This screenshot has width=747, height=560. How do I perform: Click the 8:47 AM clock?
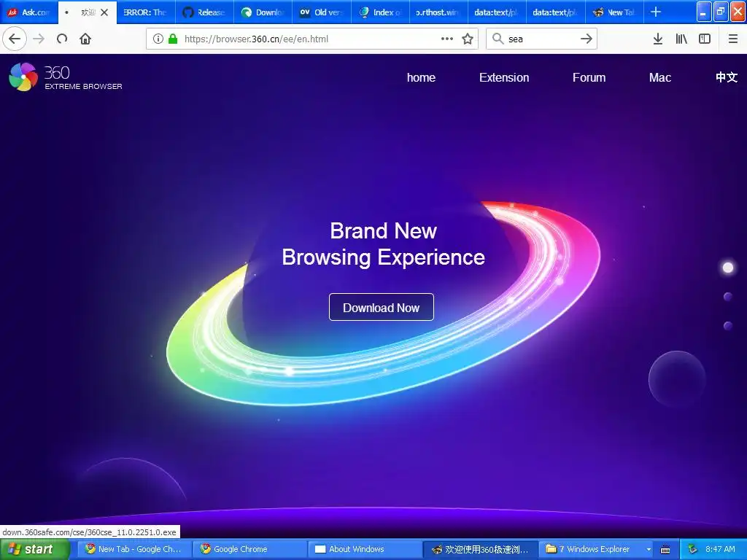720,549
